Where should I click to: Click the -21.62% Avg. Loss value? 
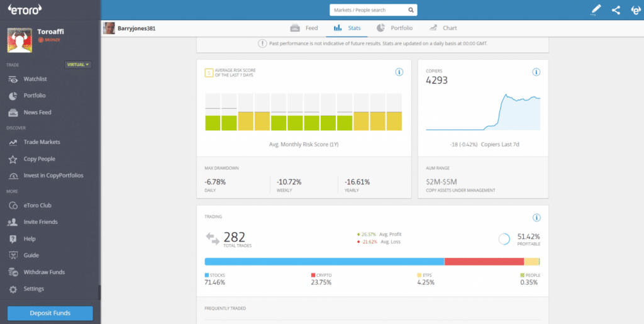click(x=369, y=242)
